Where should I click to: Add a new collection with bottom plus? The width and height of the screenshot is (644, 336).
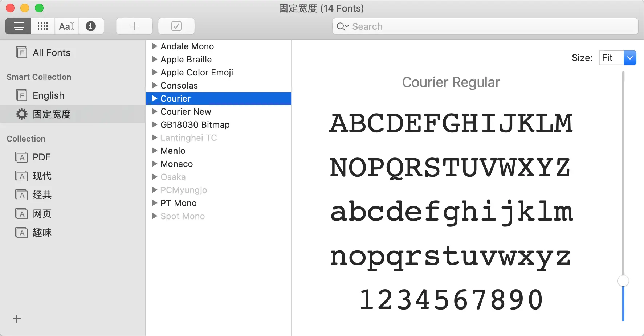17,319
